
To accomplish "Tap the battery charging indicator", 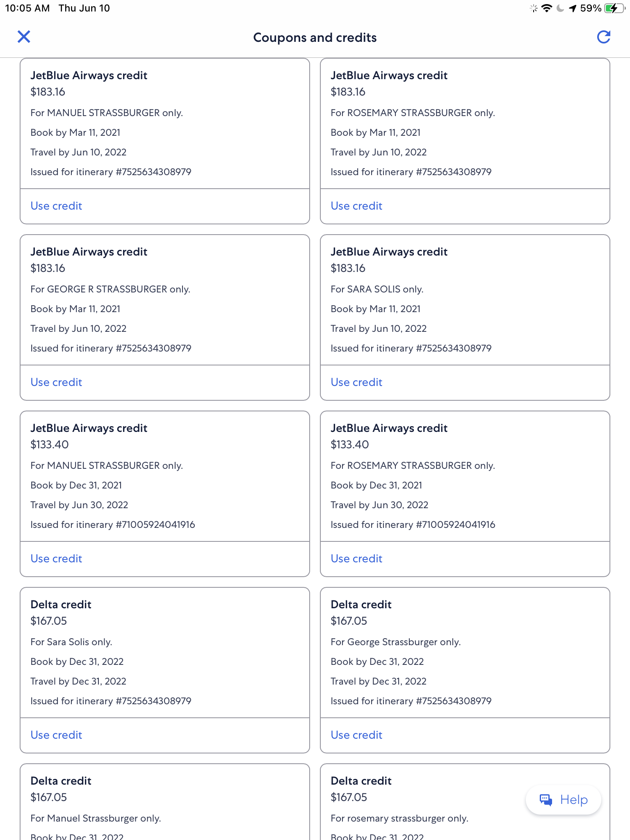I will pos(613,8).
